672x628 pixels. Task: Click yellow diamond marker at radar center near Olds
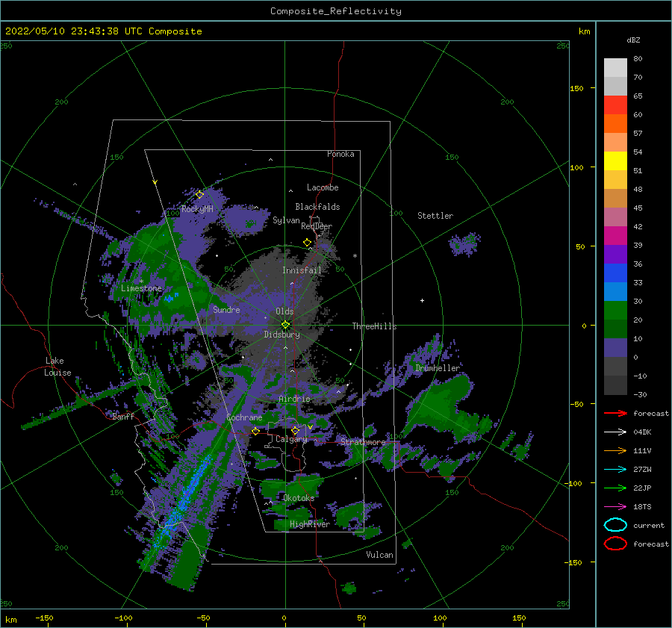coord(285,325)
